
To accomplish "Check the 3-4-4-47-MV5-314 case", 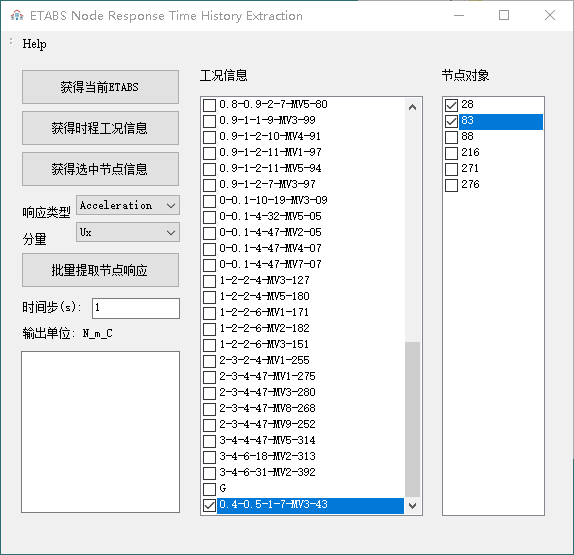I will [x=209, y=441].
